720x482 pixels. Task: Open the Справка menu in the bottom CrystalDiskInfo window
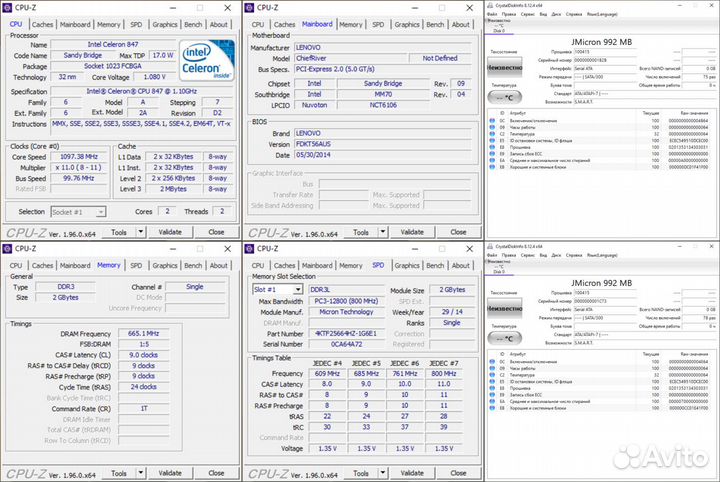coord(574,255)
